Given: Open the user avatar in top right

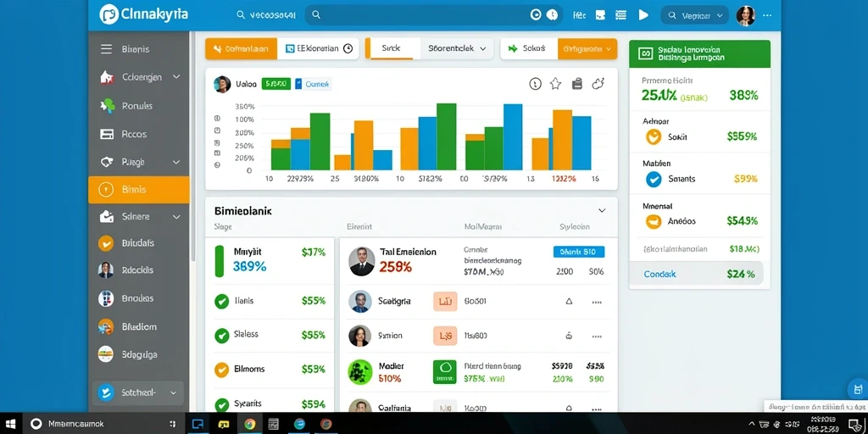Looking at the screenshot, I should (745, 15).
